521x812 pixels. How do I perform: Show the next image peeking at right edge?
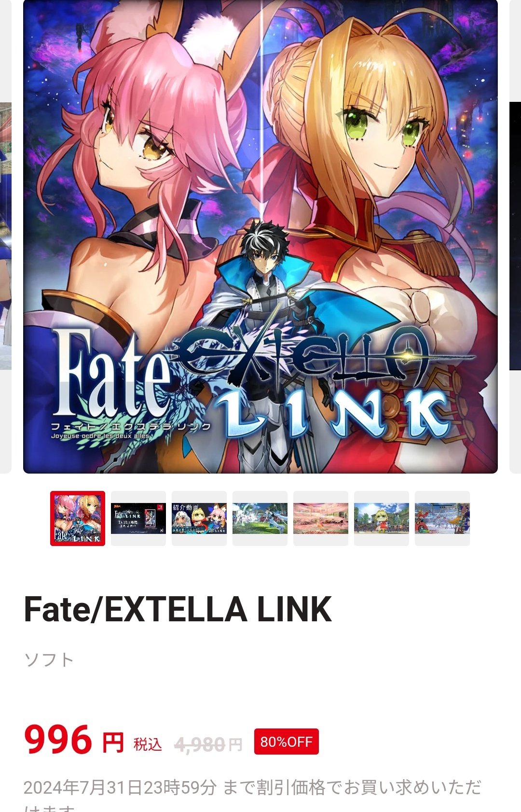click(x=515, y=237)
